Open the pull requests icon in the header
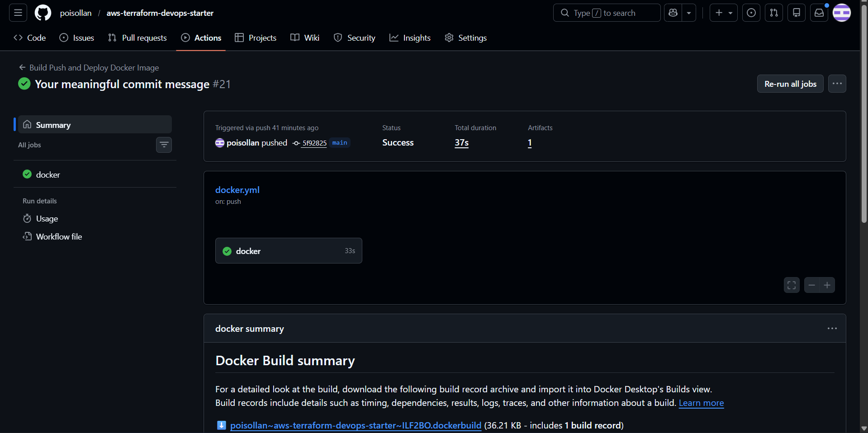868x433 pixels. (x=773, y=13)
